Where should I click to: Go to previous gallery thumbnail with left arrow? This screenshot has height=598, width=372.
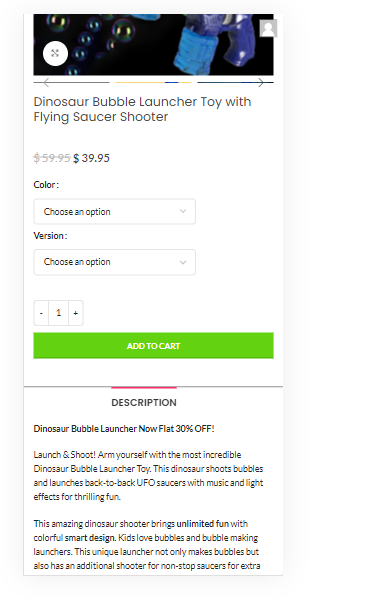47,82
